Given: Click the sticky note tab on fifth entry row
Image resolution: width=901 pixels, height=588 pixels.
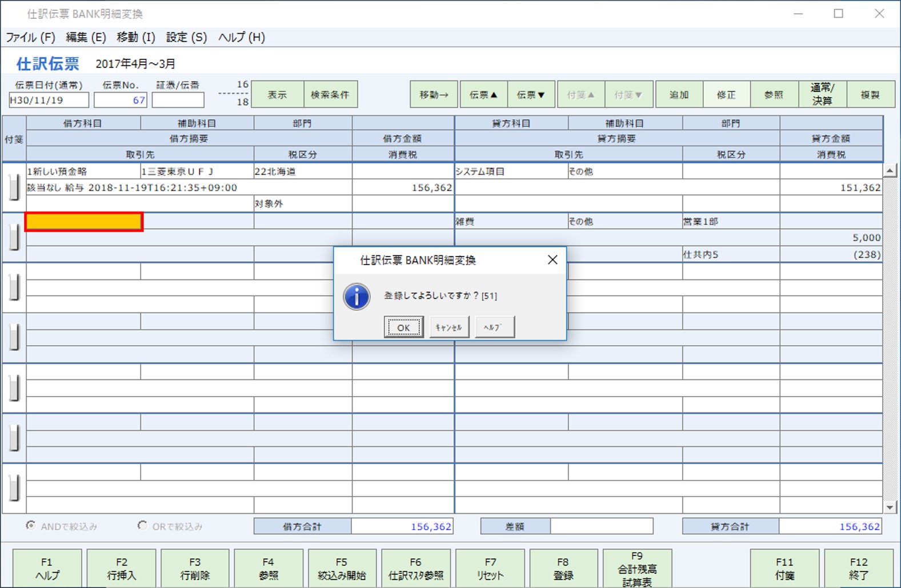Looking at the screenshot, I should point(14,388).
